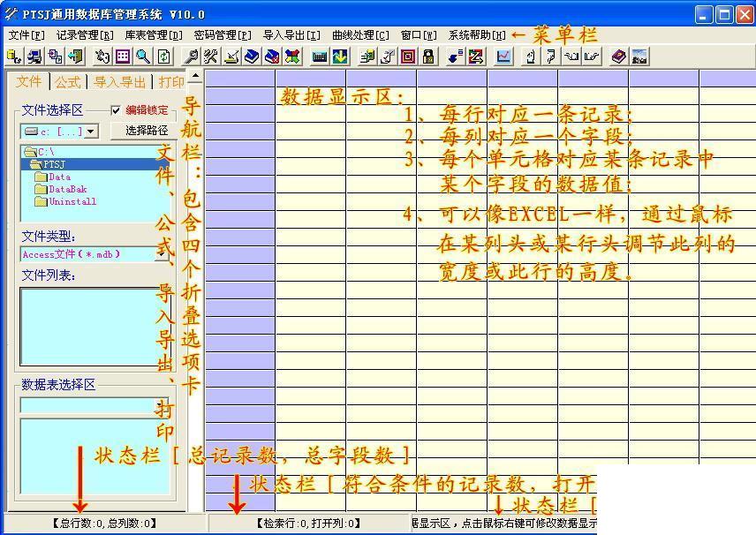Click the line chart curve icon
The width and height of the screenshot is (756, 535).
point(503,57)
